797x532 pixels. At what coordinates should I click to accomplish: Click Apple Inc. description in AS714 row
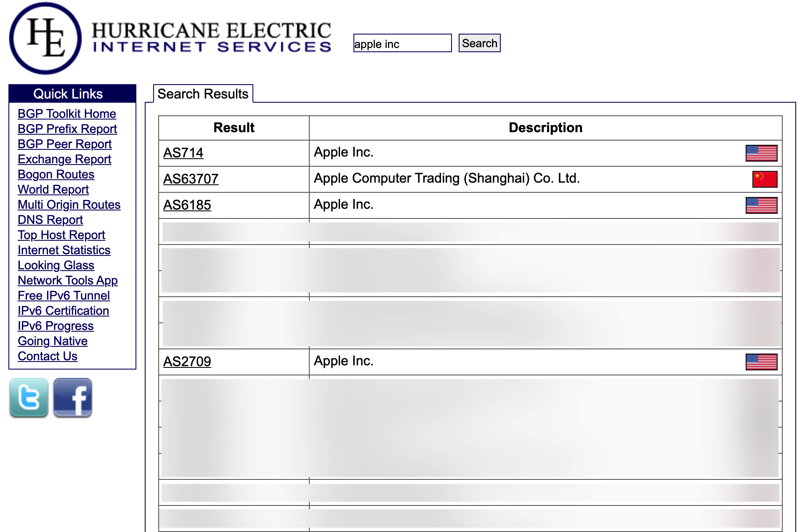tap(343, 152)
